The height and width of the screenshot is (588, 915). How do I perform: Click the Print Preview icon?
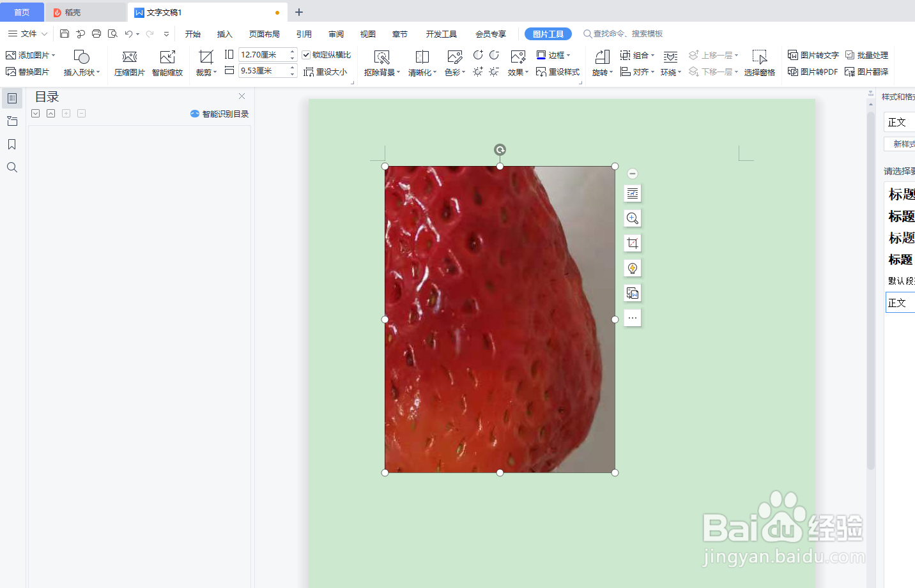pos(112,34)
